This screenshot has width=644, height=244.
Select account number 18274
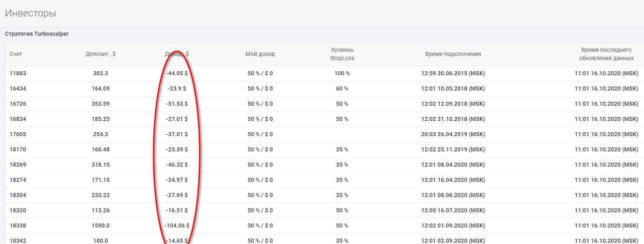17,180
